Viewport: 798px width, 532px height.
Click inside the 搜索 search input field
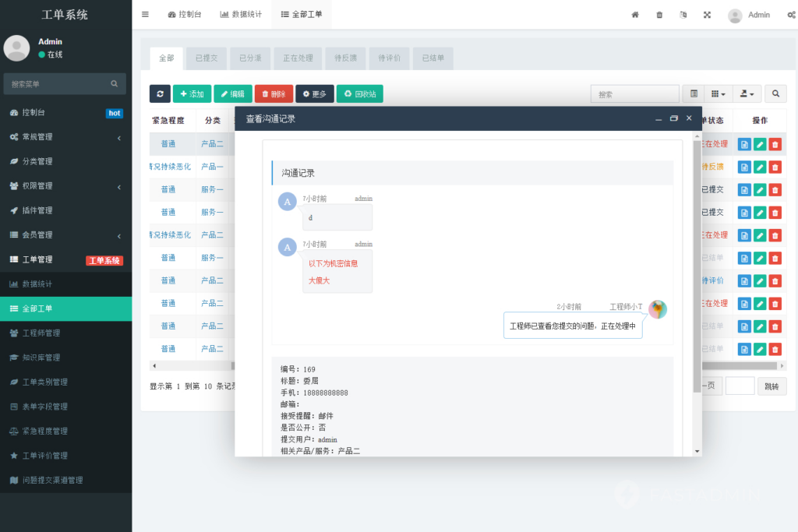coord(634,93)
